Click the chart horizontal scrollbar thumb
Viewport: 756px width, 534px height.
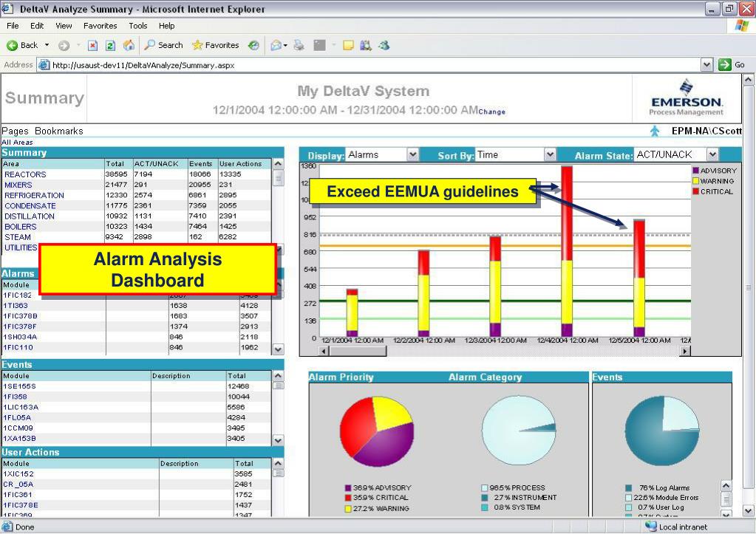pyautogui.click(x=358, y=351)
